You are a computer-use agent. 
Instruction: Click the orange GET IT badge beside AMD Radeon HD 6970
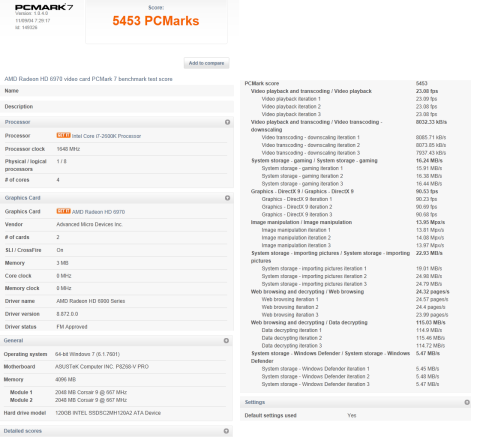coord(63,211)
